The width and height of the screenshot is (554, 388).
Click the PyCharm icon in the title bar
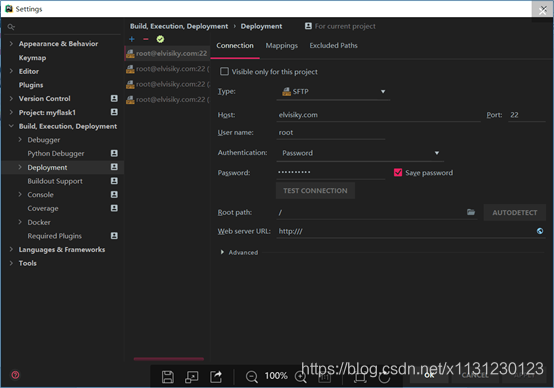(9, 9)
